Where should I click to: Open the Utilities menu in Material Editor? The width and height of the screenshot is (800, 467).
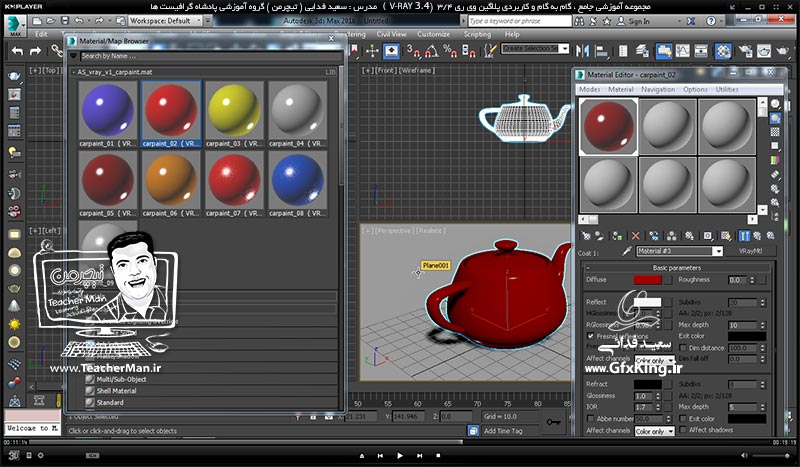click(727, 89)
